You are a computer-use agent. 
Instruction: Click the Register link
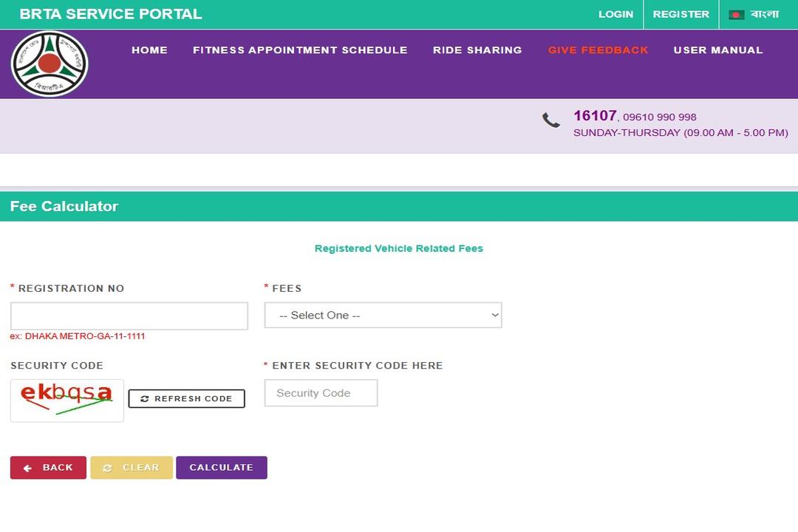click(681, 15)
